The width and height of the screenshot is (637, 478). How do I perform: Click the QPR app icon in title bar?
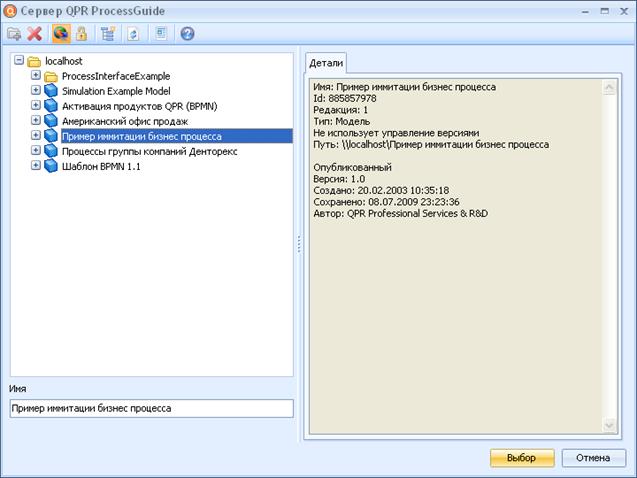(x=9, y=11)
